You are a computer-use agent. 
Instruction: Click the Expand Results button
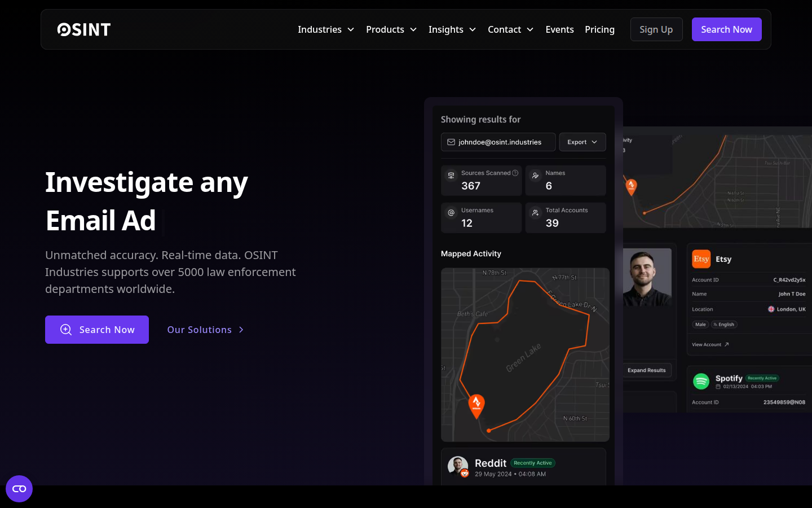[647, 370]
